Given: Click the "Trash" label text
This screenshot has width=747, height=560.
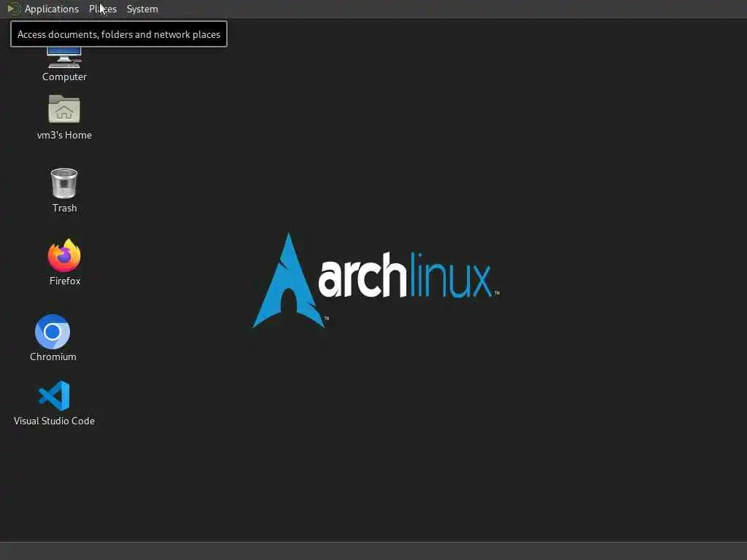Looking at the screenshot, I should (x=64, y=208).
